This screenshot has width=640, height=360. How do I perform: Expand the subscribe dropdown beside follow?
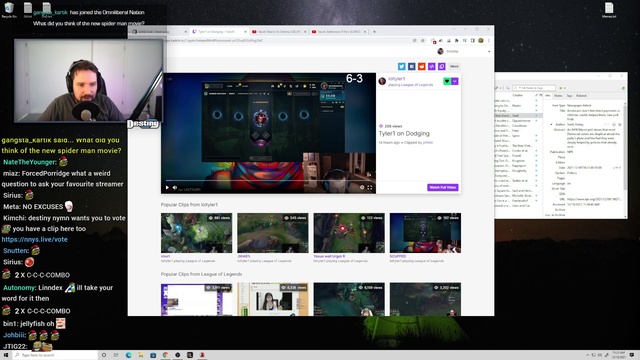click(x=455, y=81)
